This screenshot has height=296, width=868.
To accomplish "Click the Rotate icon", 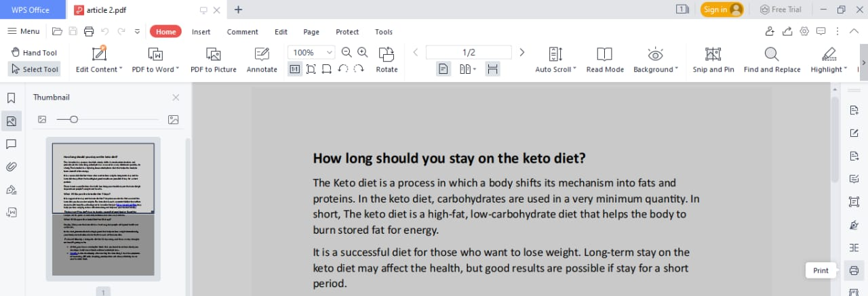I will [387, 60].
